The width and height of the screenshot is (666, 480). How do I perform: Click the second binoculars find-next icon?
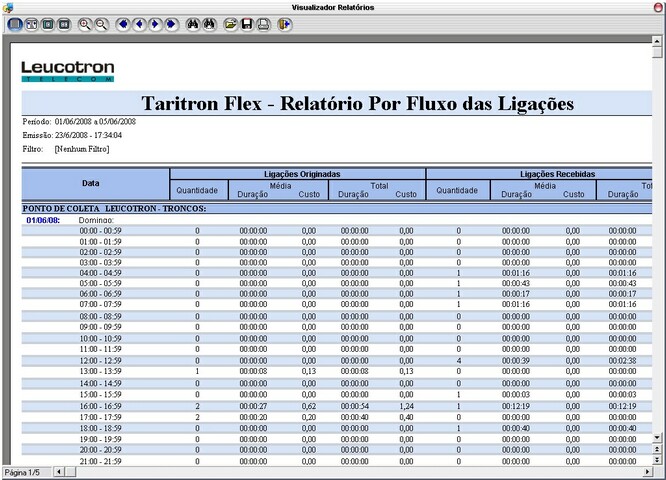209,24
